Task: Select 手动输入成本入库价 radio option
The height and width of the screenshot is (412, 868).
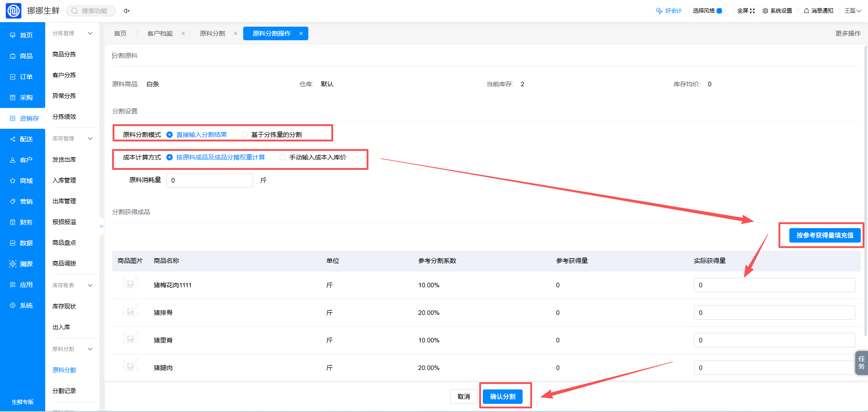Action: pyautogui.click(x=313, y=157)
